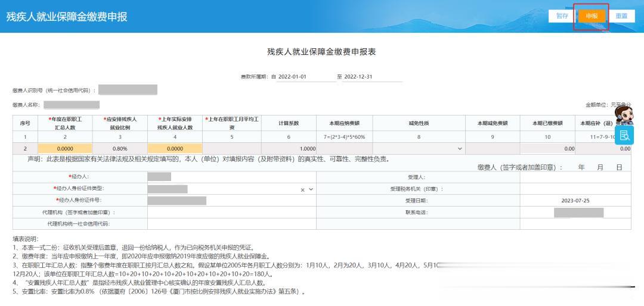Viewport: 644px width, 306px height.
Task: Open the 减免性质 dropdown arrow
Action: coord(460,149)
